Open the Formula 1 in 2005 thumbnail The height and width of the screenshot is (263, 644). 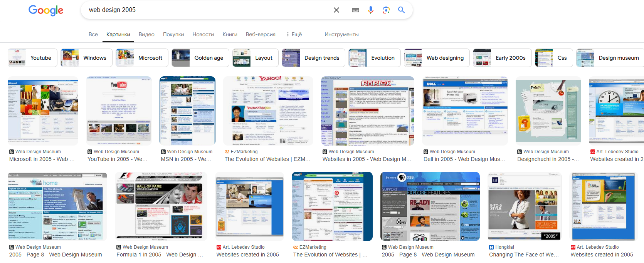161,206
